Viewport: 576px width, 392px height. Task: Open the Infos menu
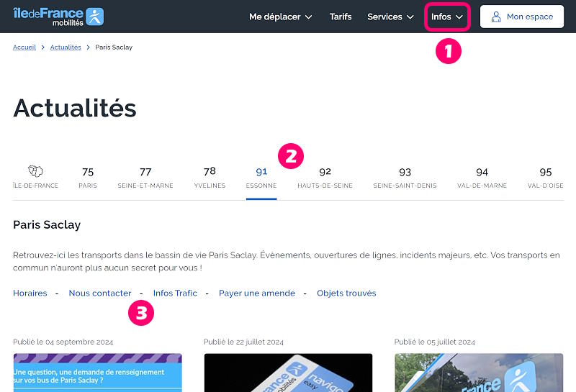[x=447, y=17]
